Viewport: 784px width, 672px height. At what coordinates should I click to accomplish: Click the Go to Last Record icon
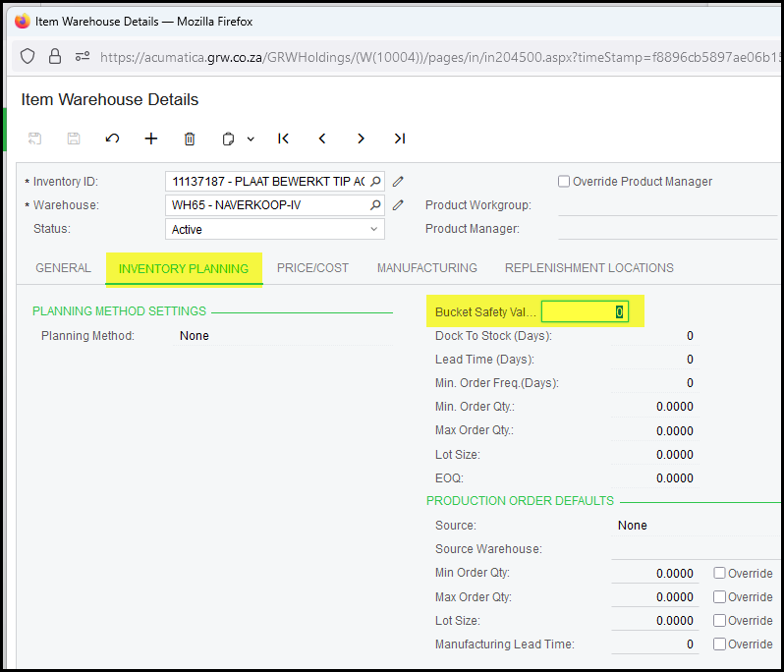[x=399, y=139]
